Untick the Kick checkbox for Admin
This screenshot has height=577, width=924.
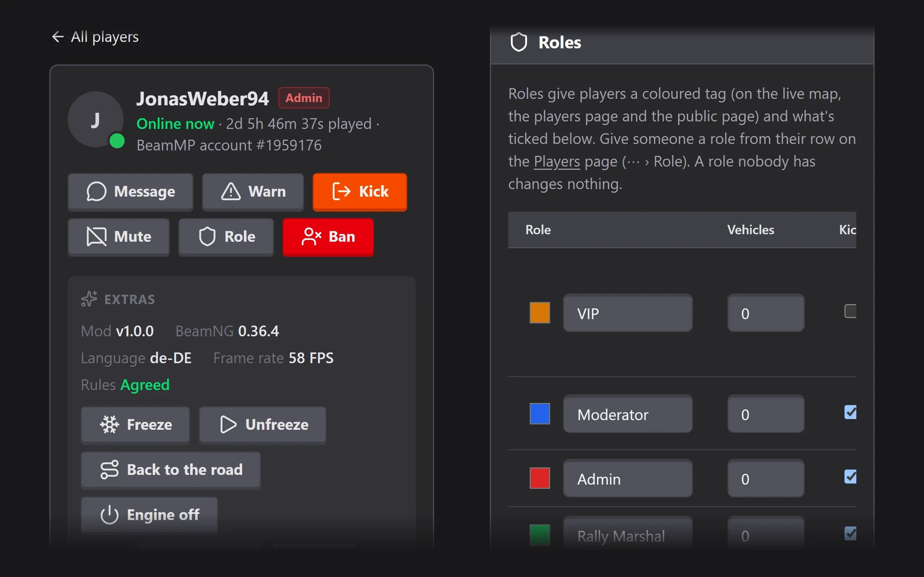tap(850, 477)
